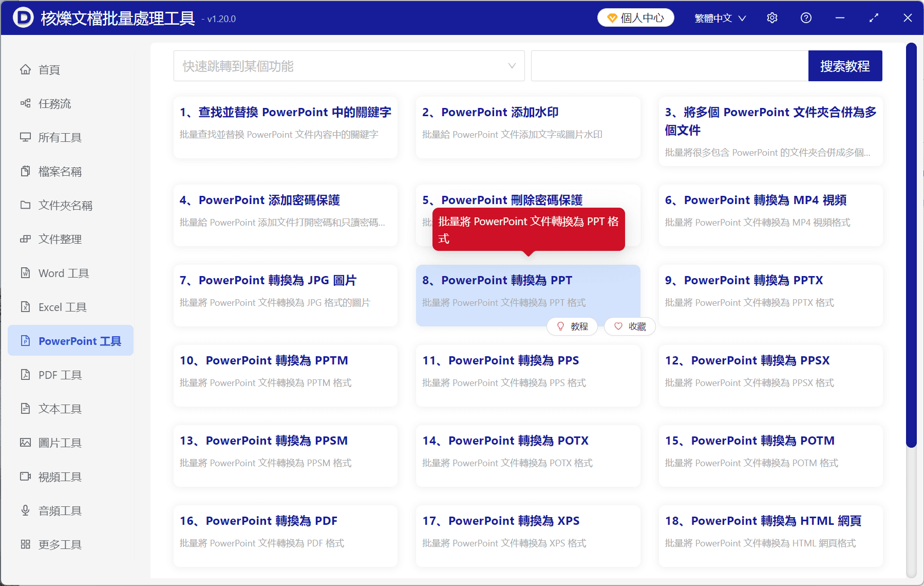Select 所有工具 in the sidebar
The width and height of the screenshot is (924, 586).
[x=60, y=137]
